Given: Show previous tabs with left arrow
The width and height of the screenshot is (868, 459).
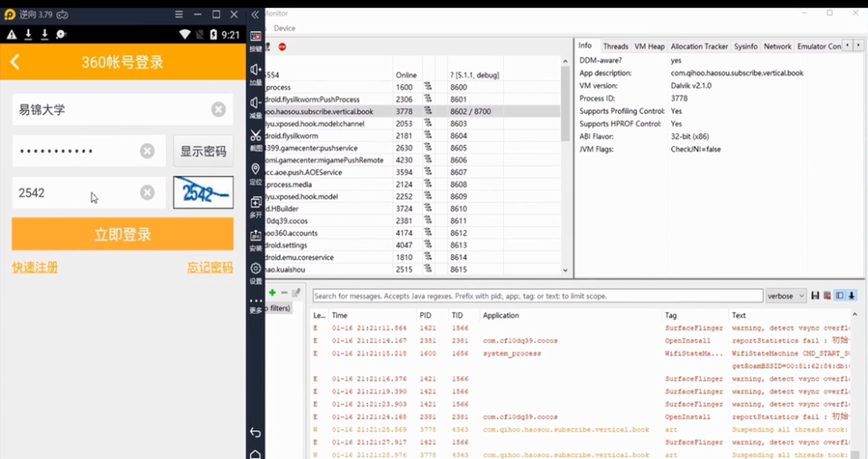Looking at the screenshot, I should (848, 45).
